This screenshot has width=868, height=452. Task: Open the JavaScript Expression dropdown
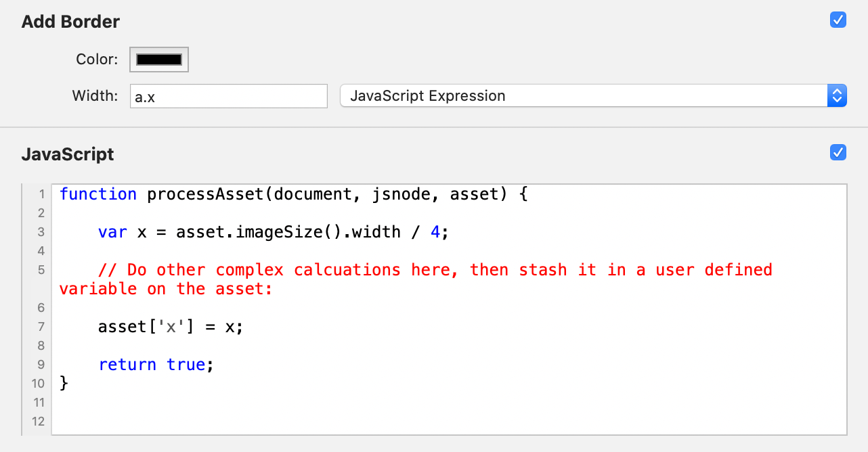pyautogui.click(x=582, y=96)
